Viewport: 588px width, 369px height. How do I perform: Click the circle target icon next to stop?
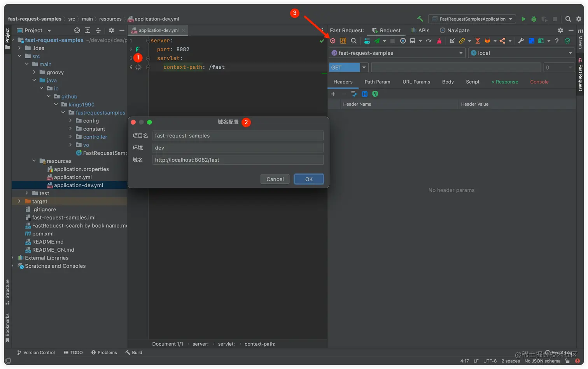point(403,41)
